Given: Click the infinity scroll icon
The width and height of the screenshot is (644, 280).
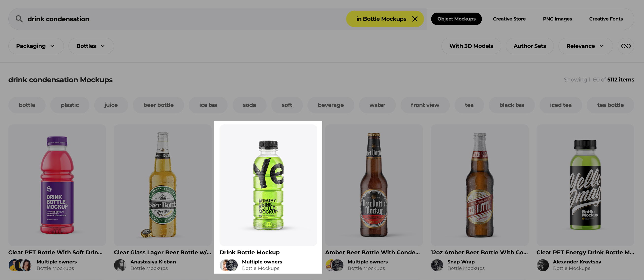Looking at the screenshot, I should point(626,46).
